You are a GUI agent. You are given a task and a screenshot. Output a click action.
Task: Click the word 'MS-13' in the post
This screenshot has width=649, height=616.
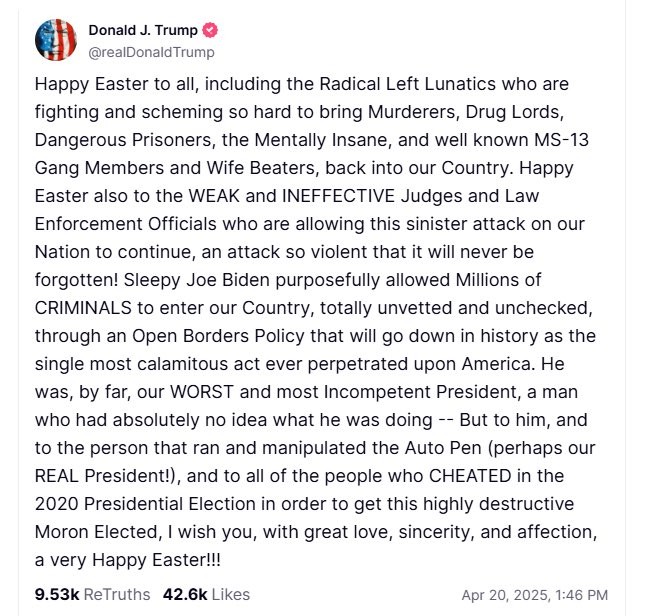pyautogui.click(x=561, y=140)
